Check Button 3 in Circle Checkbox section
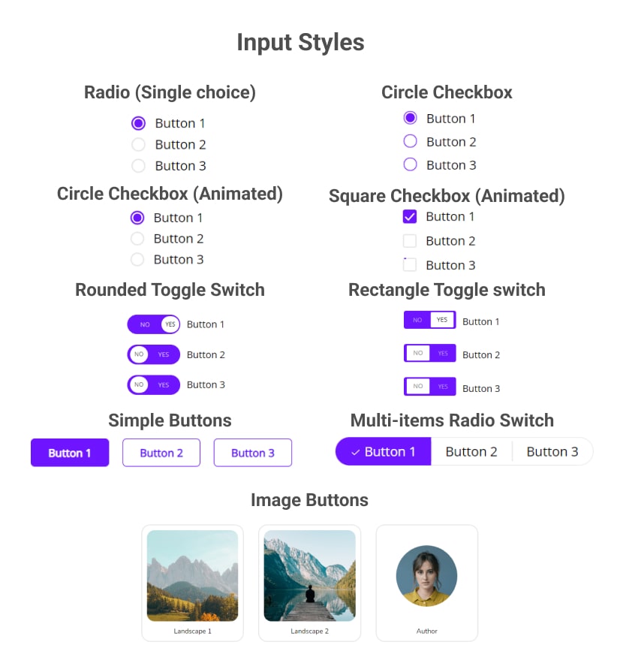 pyautogui.click(x=410, y=164)
